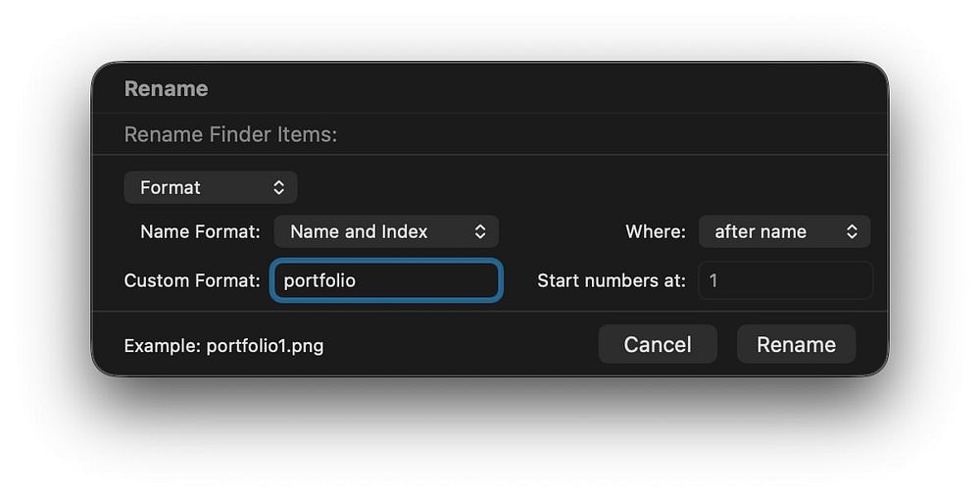Click the 'Example:' preview label

tap(163, 346)
